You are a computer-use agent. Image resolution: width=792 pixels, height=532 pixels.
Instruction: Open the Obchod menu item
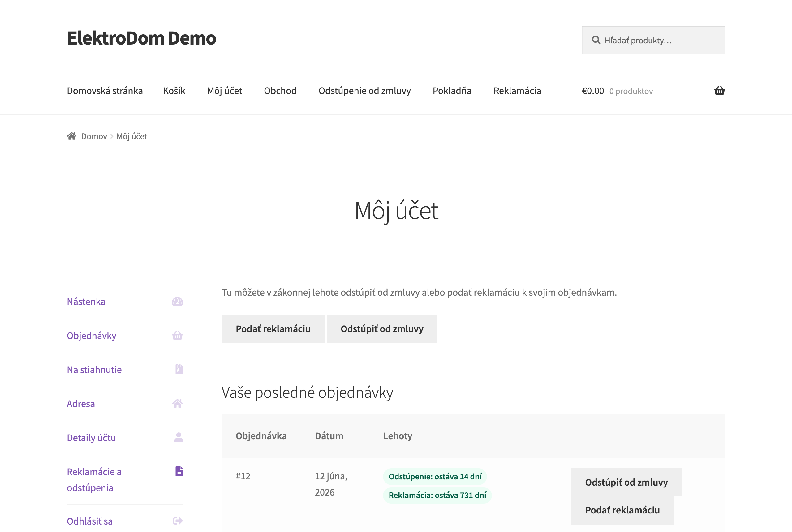280,91
